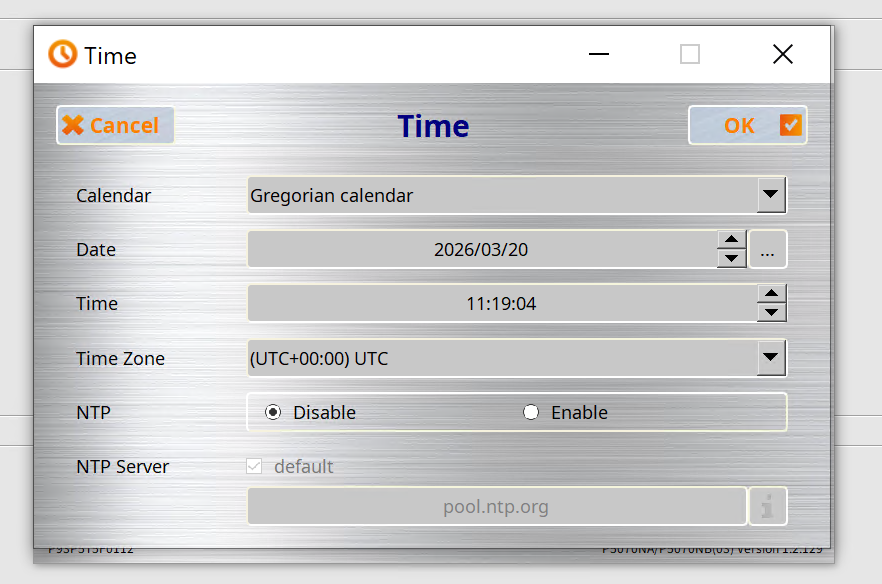Click the time field showing 11:19:04
This screenshot has width=882, height=584.
point(501,304)
